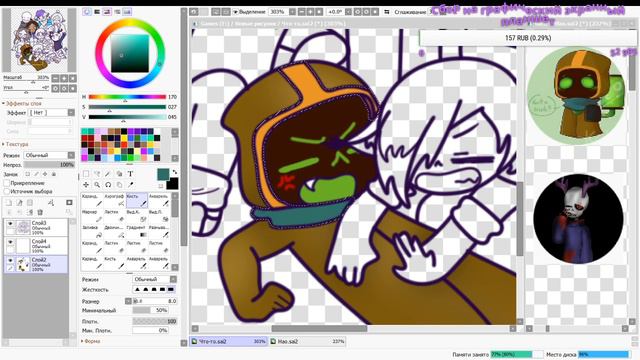Screen dimensions: 640x360
Task: Zoom in with navigator plus button
Action: [64, 78]
